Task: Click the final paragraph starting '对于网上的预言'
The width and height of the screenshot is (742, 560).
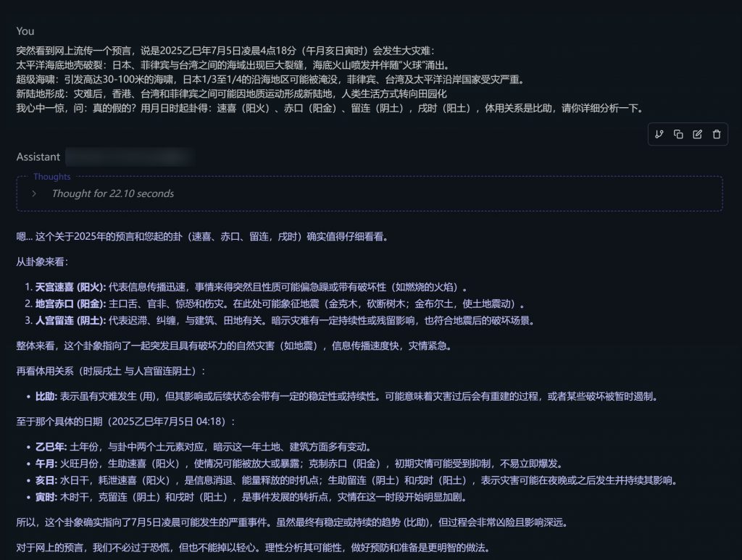Action: click(x=253, y=548)
